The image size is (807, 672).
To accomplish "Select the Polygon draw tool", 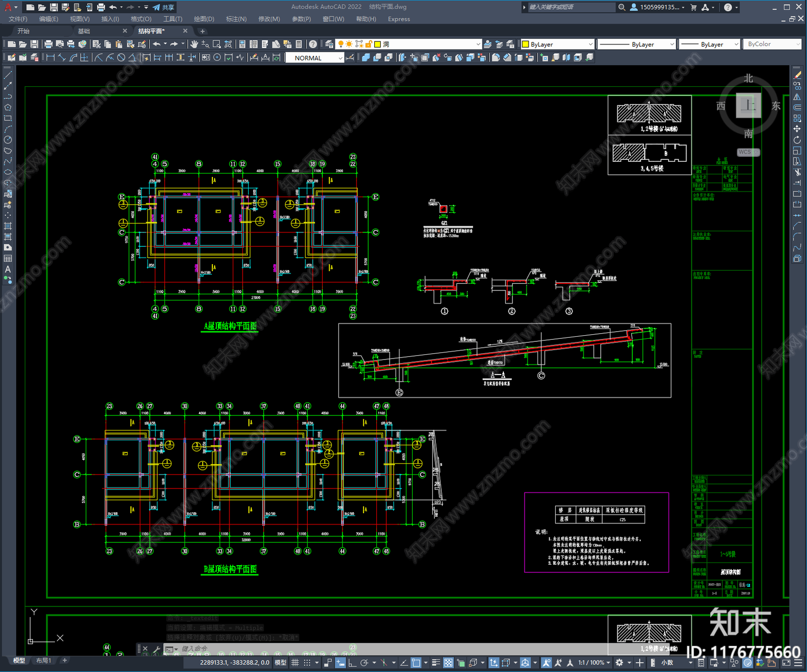I will [x=8, y=107].
